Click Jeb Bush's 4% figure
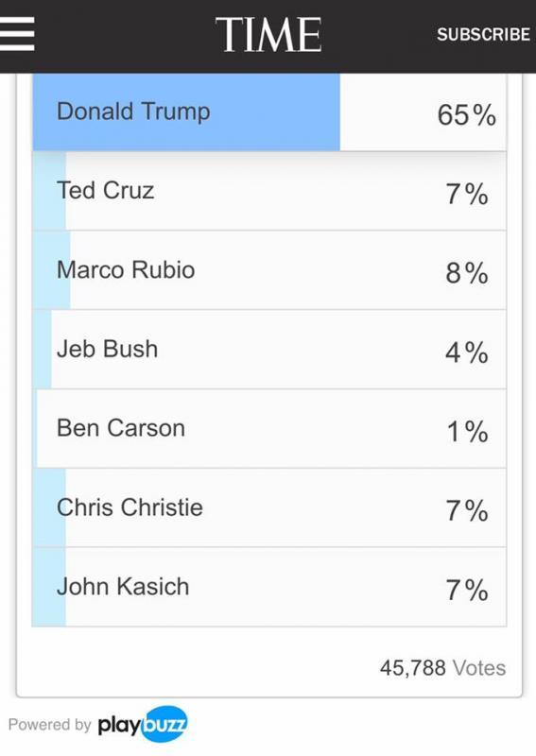The height and width of the screenshot is (756, 536). (467, 352)
